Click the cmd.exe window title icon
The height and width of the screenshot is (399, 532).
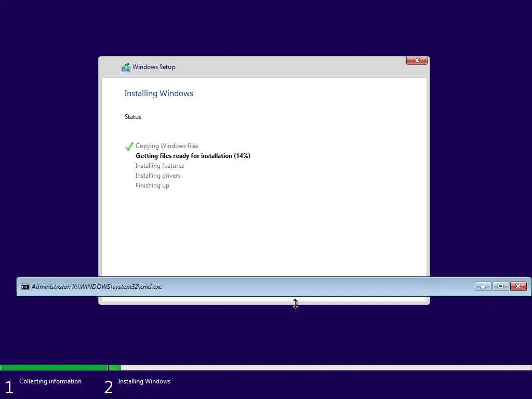(25, 287)
